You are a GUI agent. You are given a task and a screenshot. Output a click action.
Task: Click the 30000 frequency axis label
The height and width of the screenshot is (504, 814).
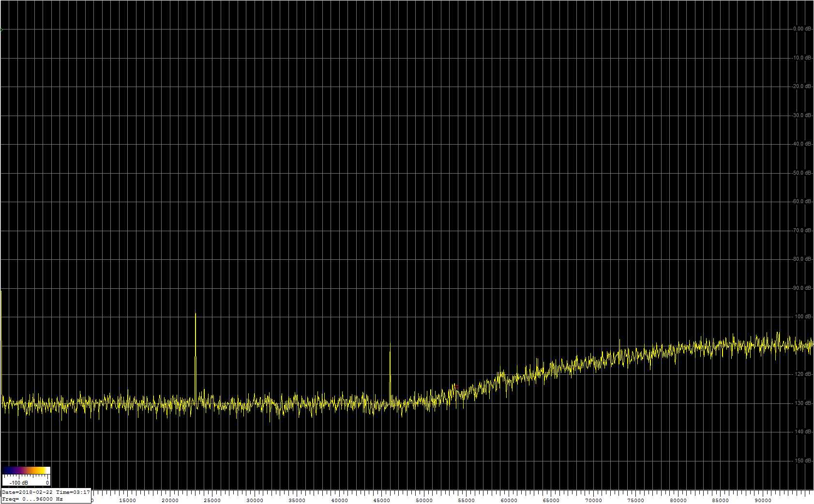click(255, 501)
